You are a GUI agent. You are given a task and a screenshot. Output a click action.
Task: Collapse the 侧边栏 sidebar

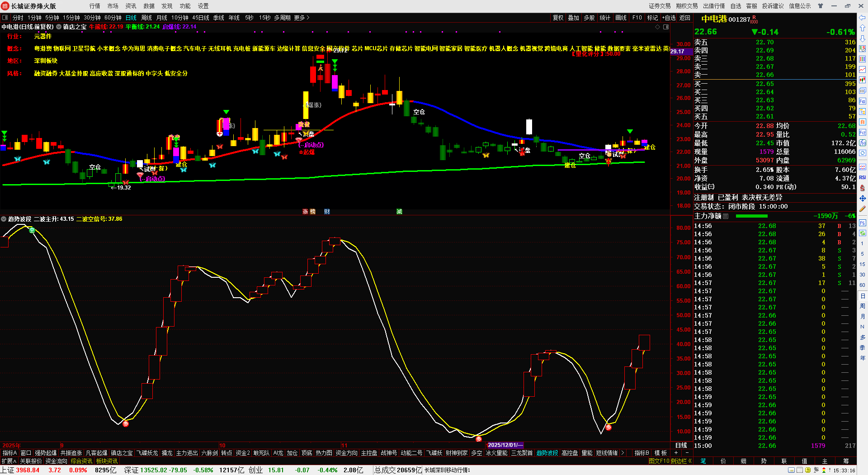pos(681,461)
